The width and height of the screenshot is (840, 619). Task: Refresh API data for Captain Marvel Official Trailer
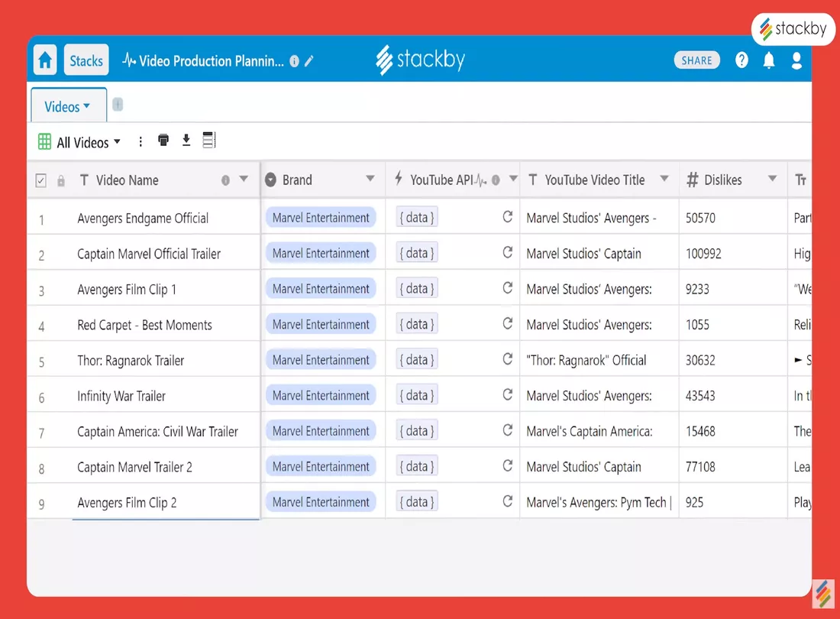[507, 252]
